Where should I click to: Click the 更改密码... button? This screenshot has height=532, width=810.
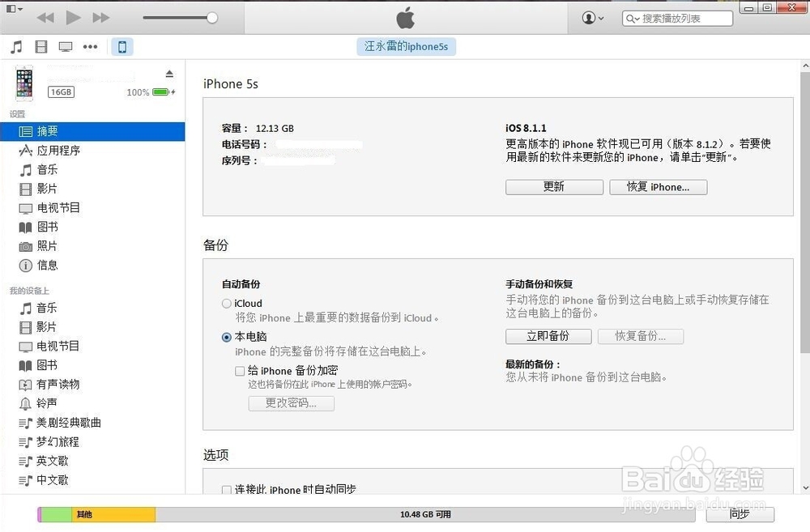[292, 403]
